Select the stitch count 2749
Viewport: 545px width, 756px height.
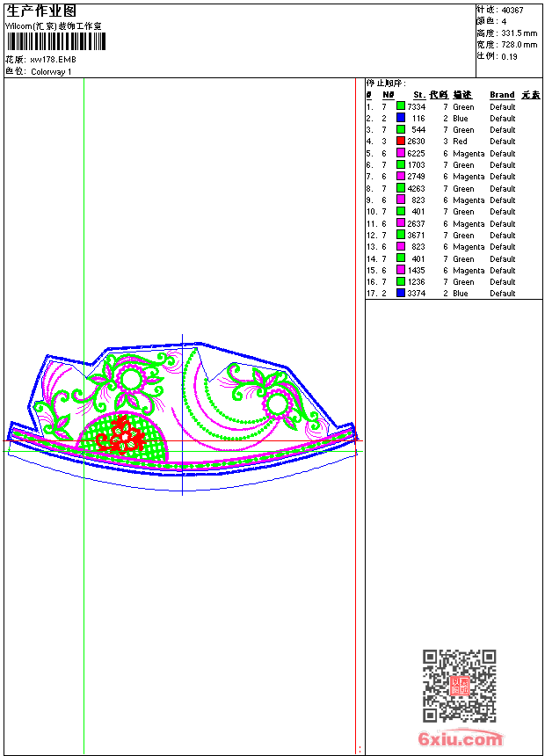pos(417,177)
